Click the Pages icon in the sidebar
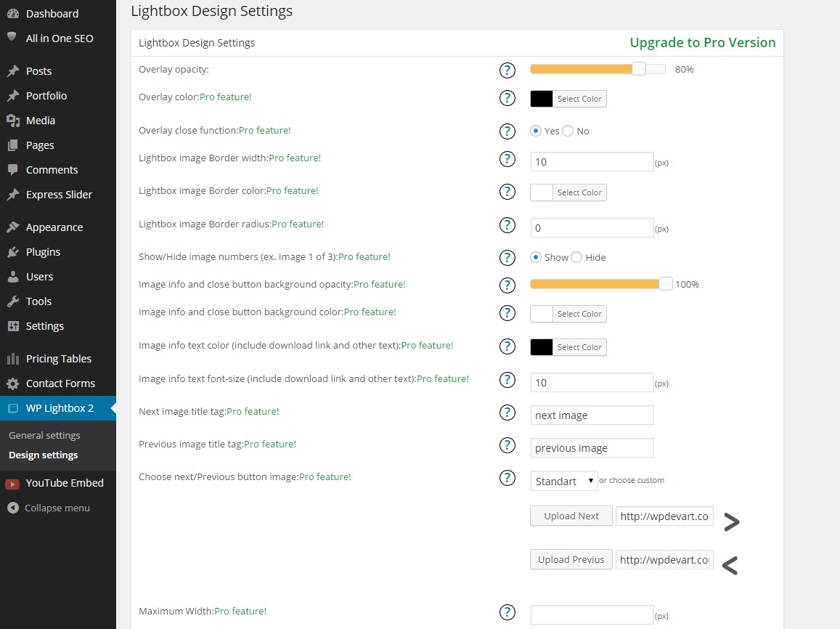840x629 pixels. [x=13, y=145]
